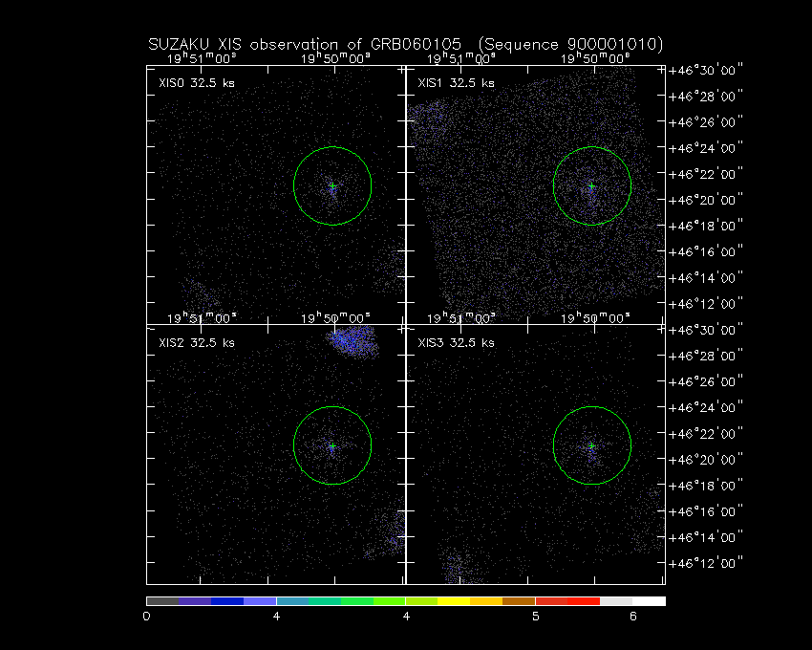Click declination +46°28'00" beside the XIS1 panel
The width and height of the screenshot is (812, 650).
706,96
